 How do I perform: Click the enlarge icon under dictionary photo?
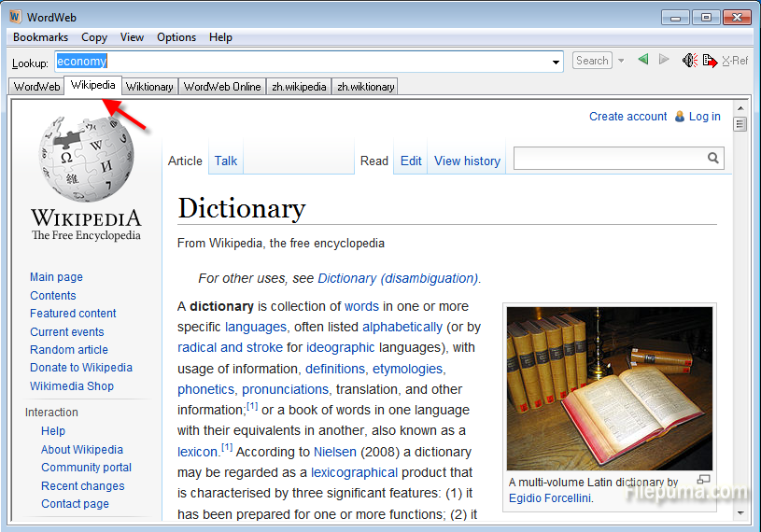coord(704,480)
